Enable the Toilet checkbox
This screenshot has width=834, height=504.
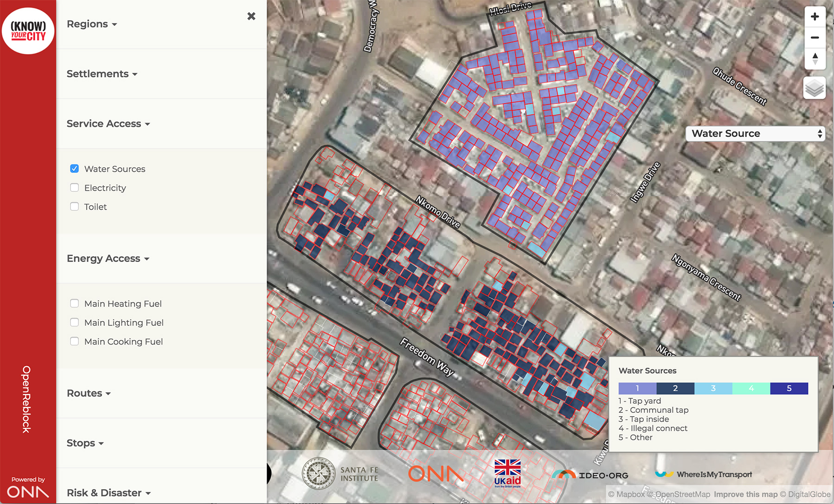click(x=74, y=207)
